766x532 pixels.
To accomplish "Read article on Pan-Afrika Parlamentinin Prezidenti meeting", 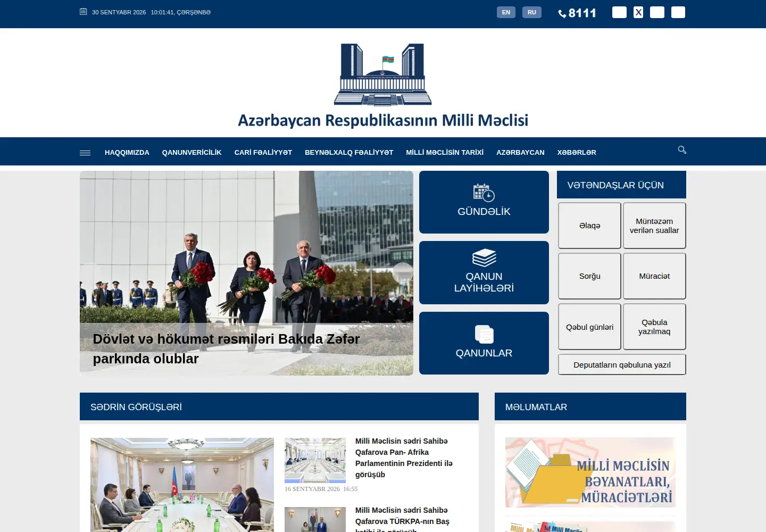I will (x=404, y=458).
